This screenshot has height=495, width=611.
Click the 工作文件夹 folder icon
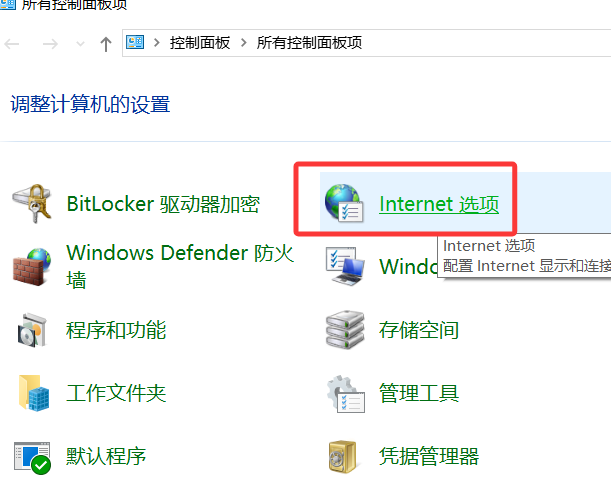pos(34,393)
